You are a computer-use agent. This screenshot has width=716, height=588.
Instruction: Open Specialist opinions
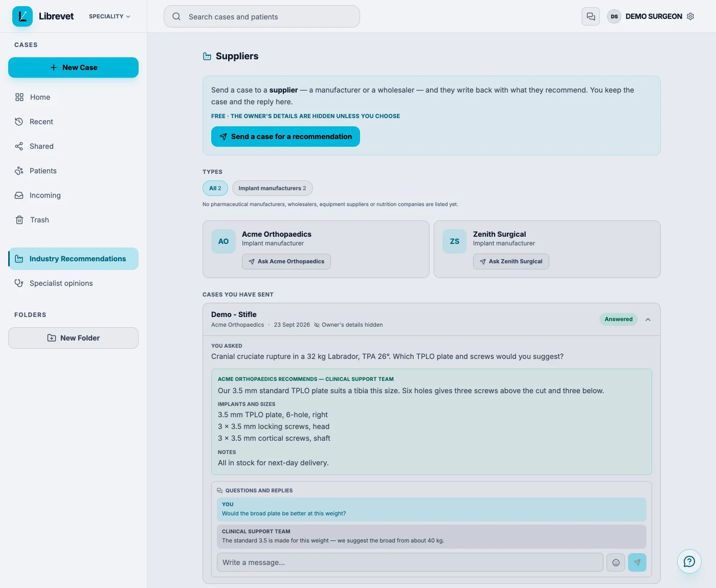73,283
